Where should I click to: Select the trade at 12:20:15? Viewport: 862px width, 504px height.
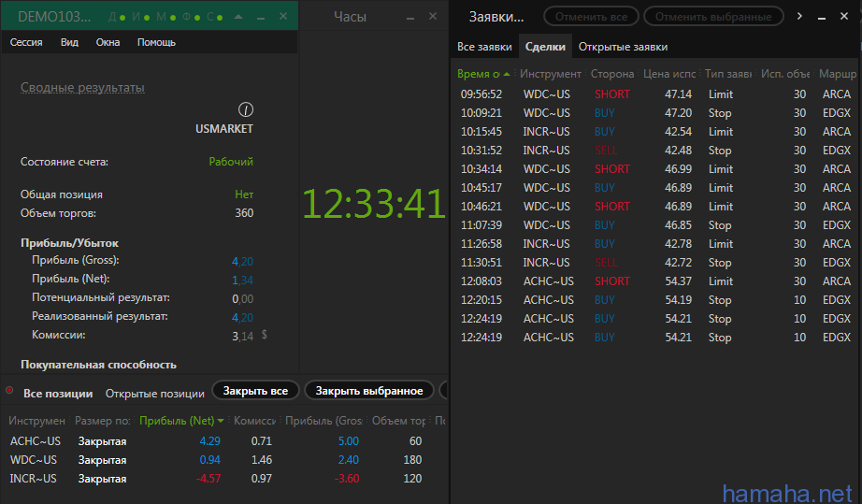(x=655, y=299)
